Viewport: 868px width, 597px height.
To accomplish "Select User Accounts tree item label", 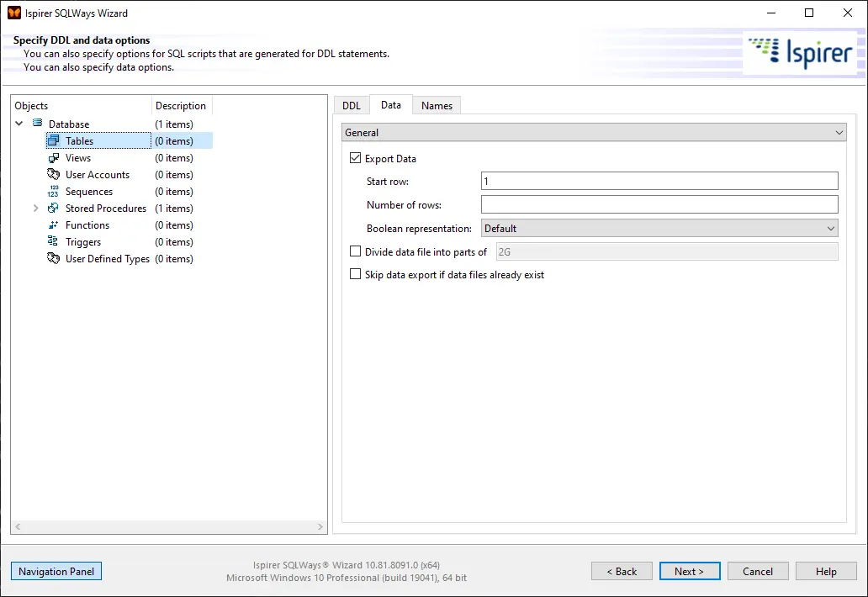I will (98, 174).
